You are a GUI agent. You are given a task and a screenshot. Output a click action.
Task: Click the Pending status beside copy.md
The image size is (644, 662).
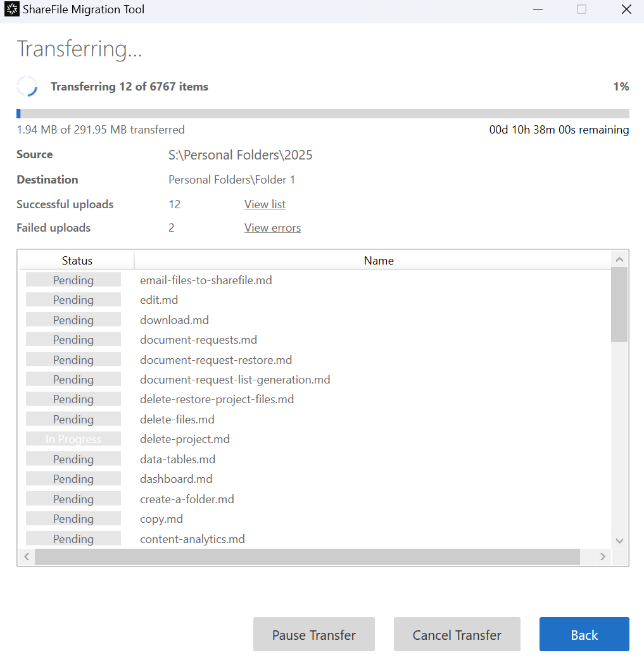pyautogui.click(x=73, y=519)
